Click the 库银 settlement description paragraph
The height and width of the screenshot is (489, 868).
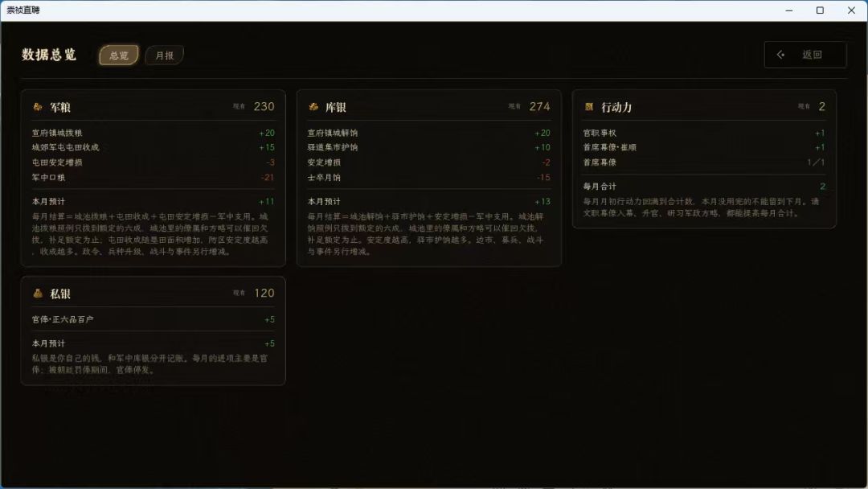coord(426,234)
